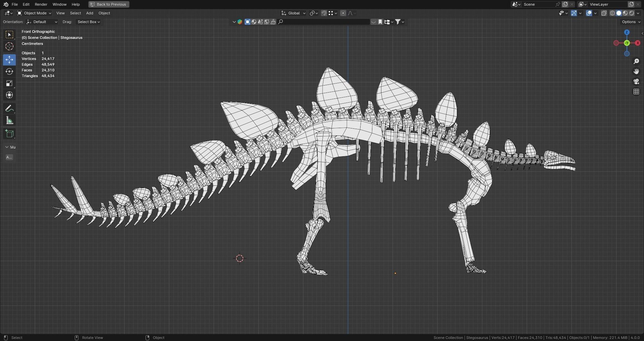The height and width of the screenshot is (341, 644).
Task: Select the highlighted square filter icon
Action: point(248,22)
